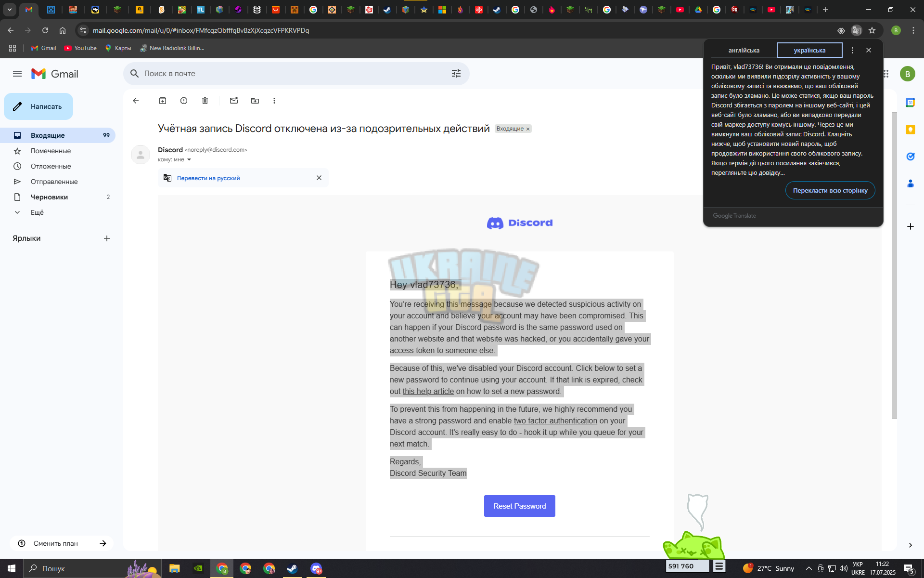Open a new browser tab
The image size is (924, 578).
(x=825, y=10)
